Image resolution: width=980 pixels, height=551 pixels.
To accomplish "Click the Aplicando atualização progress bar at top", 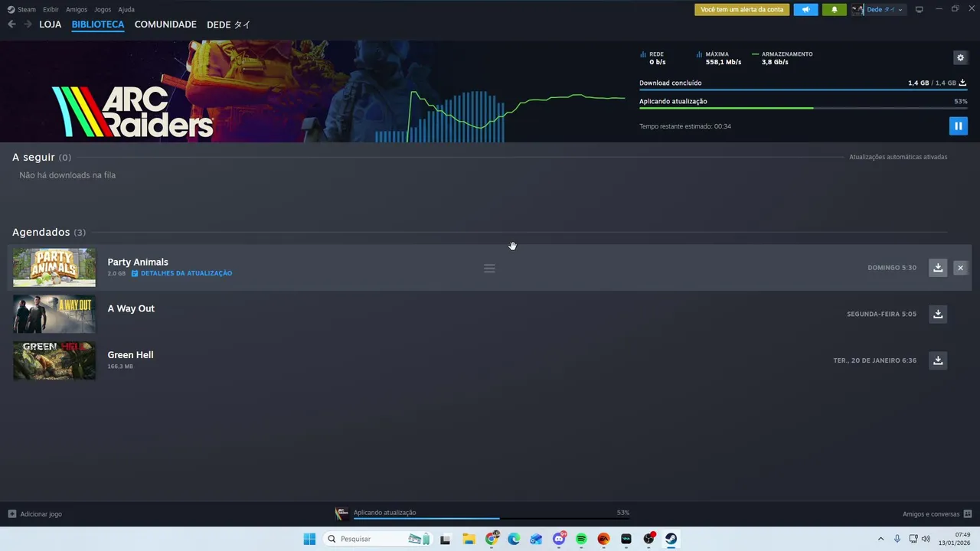I will point(803,108).
